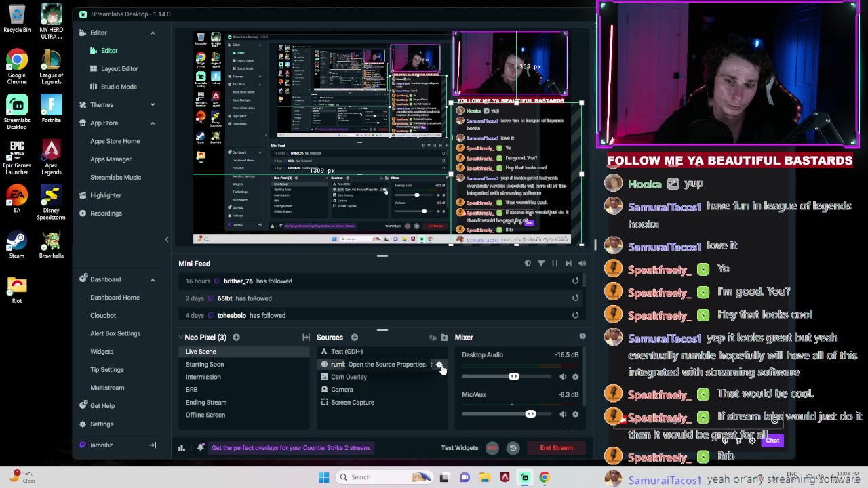Open the weather widget on the taskbar
This screenshot has width=868, height=488.
pos(22,476)
